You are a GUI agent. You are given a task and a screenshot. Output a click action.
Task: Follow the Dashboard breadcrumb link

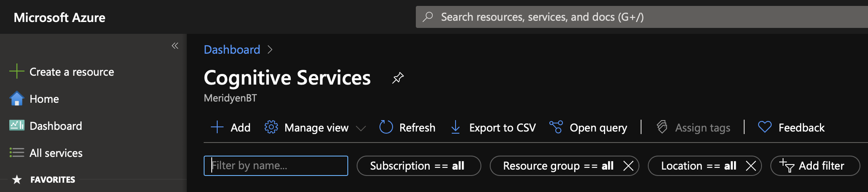(x=232, y=50)
